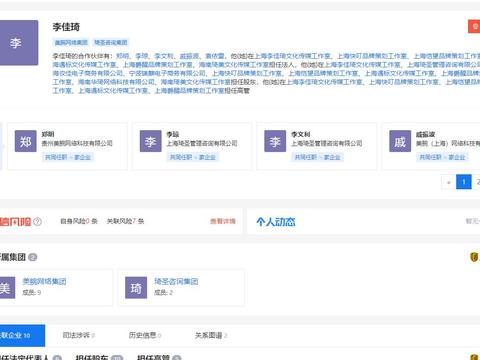
Task: Click 共同任职 tag on second partner card
Action: [x=193, y=157]
